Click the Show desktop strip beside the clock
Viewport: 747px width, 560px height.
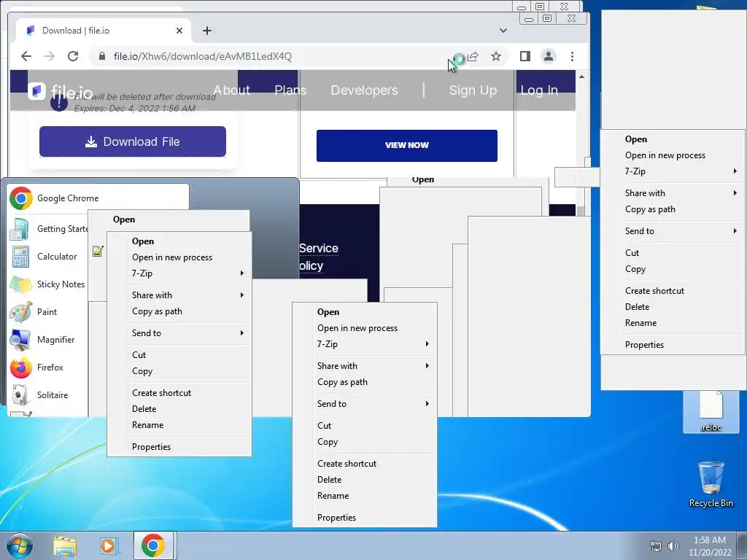click(742, 545)
